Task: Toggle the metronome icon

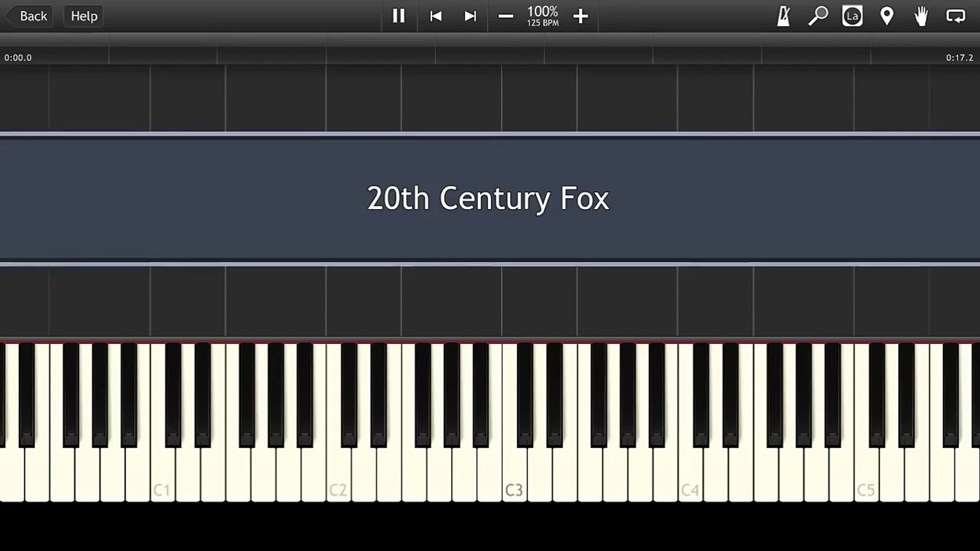Action: tap(783, 16)
